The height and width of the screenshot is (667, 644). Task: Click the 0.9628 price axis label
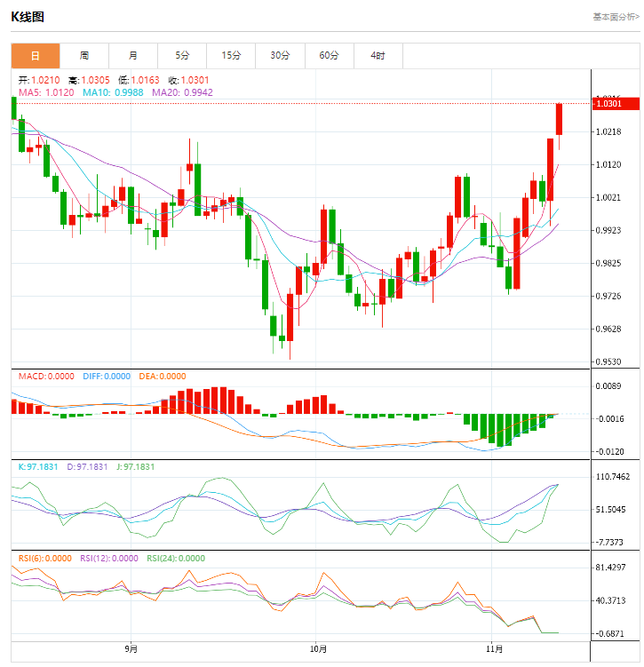[x=608, y=329]
